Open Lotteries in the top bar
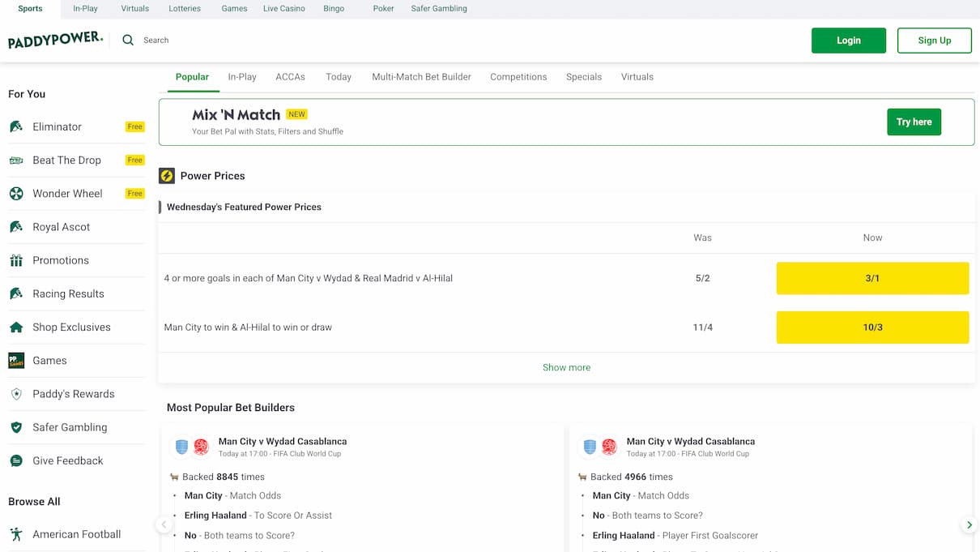 click(x=185, y=9)
